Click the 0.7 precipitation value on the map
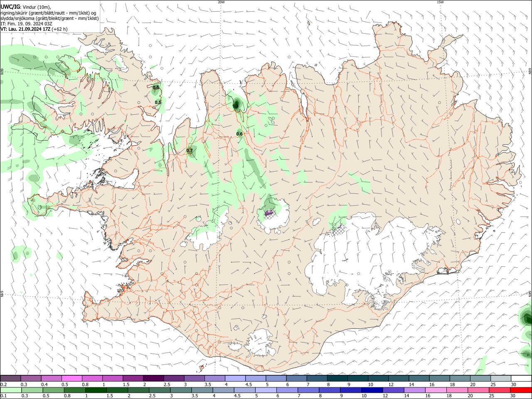The image size is (532, 399). click(x=190, y=150)
